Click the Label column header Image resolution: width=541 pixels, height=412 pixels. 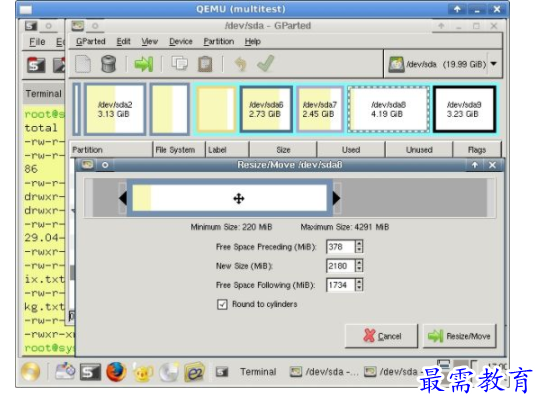(x=227, y=150)
